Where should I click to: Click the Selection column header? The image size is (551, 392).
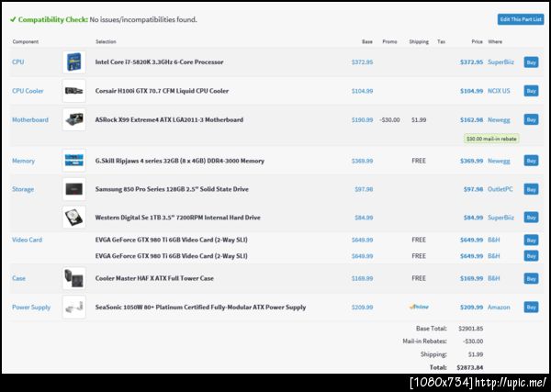[x=106, y=41]
